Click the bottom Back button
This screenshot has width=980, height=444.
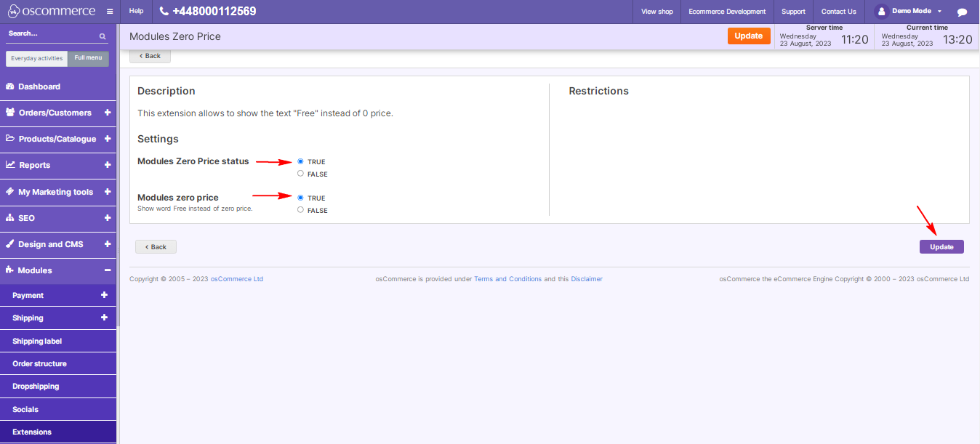156,247
